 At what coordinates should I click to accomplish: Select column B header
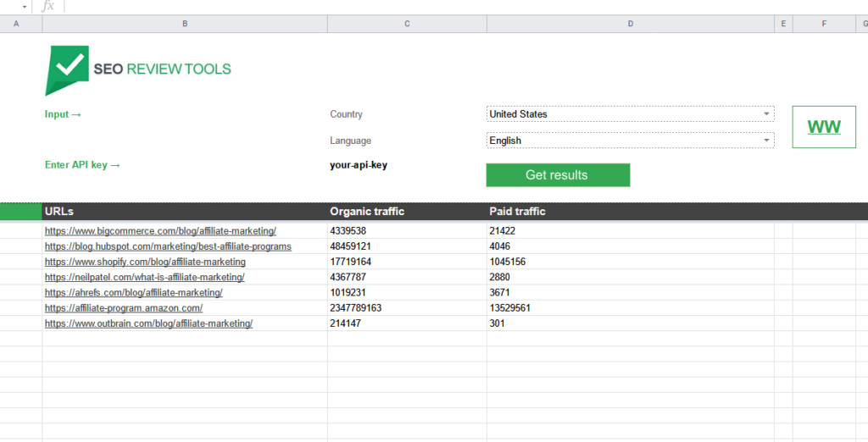click(x=185, y=24)
